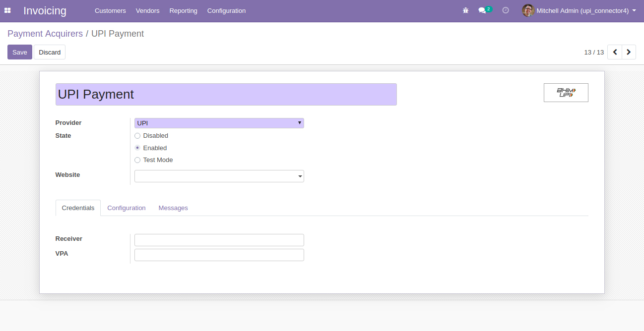The width and height of the screenshot is (644, 331).
Task: Click the UPI Payment name field
Action: (226, 94)
